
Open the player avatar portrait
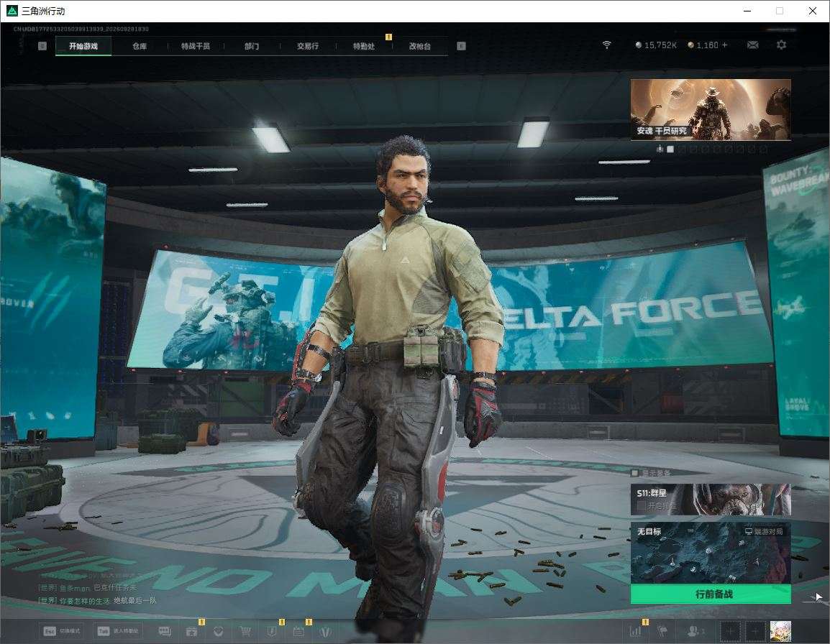780,631
